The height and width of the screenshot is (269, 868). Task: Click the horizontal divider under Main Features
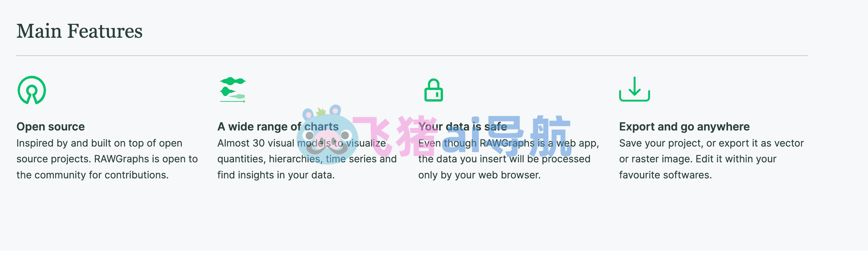pos(412,56)
